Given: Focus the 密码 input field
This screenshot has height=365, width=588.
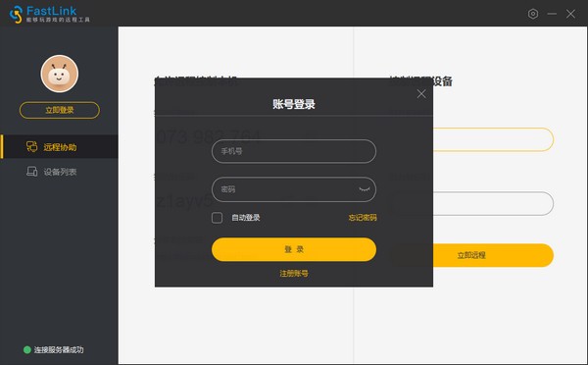Looking at the screenshot, I should point(294,189).
